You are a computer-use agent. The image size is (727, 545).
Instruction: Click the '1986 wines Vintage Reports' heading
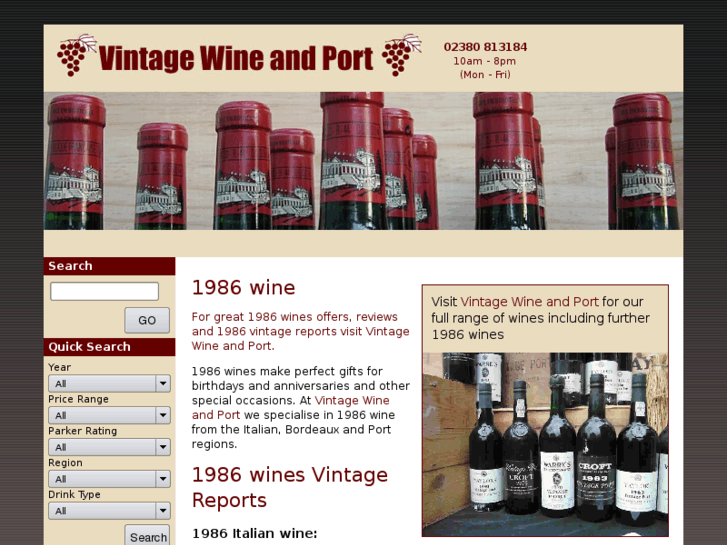[290, 487]
